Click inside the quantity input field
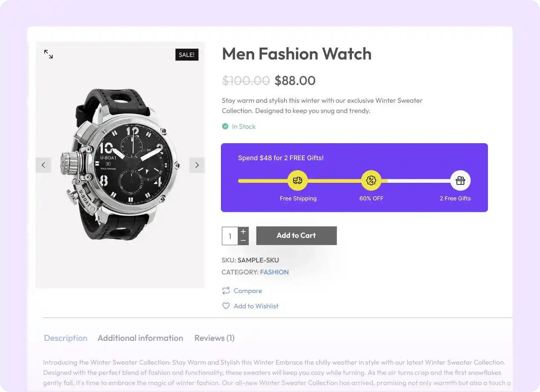Image resolution: width=540 pixels, height=392 pixels. (230, 236)
